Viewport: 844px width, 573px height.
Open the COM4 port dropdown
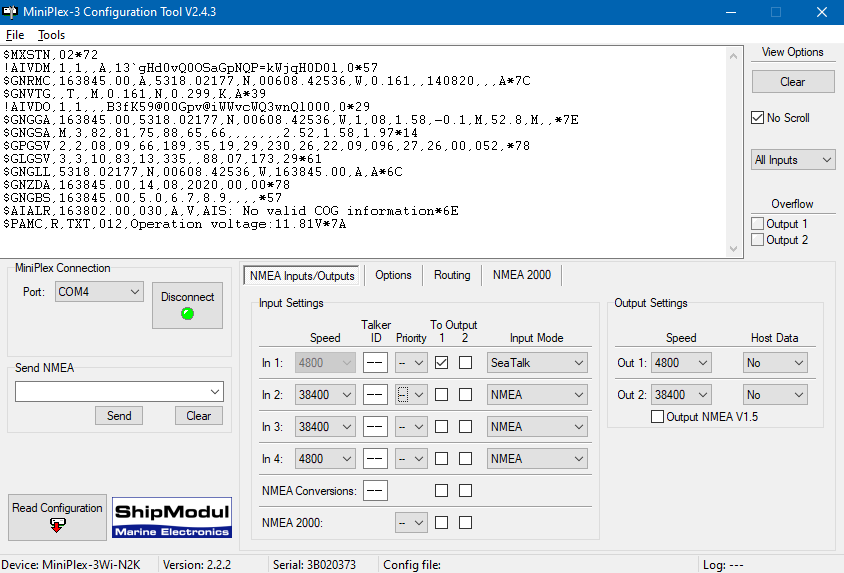click(99, 292)
